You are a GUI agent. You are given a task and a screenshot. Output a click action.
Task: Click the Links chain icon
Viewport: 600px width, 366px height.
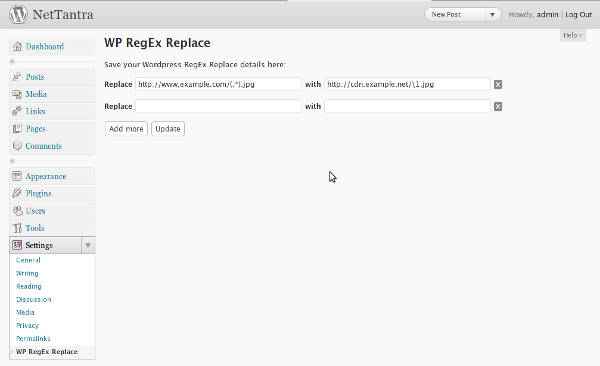pyautogui.click(x=17, y=111)
